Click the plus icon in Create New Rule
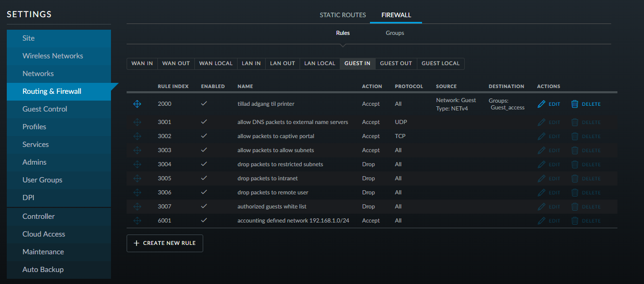 click(137, 243)
